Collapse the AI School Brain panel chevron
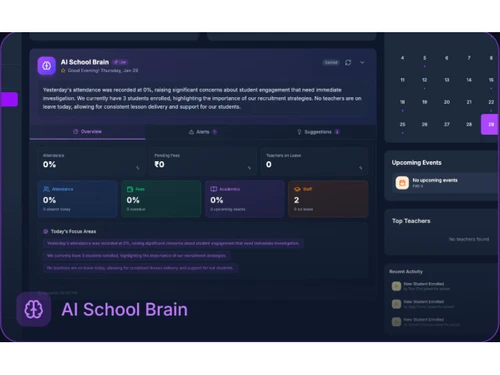The image size is (500, 375). pyautogui.click(x=362, y=63)
